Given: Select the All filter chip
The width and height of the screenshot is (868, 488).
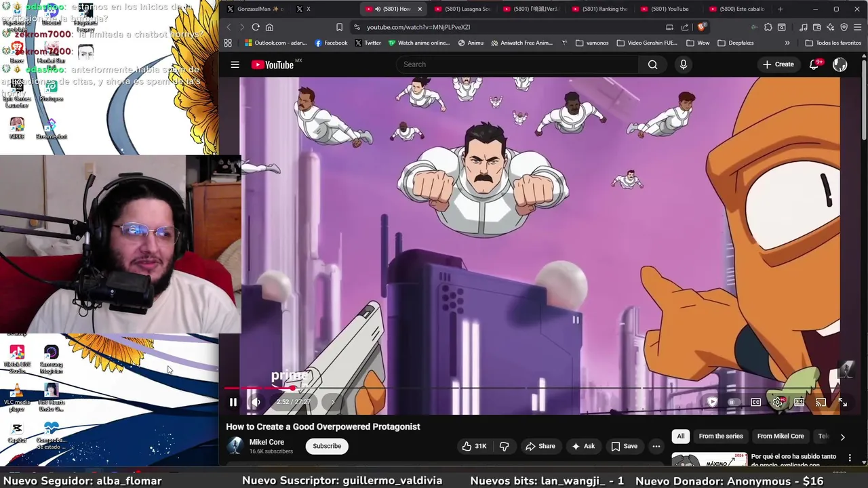Looking at the screenshot, I should (x=680, y=436).
